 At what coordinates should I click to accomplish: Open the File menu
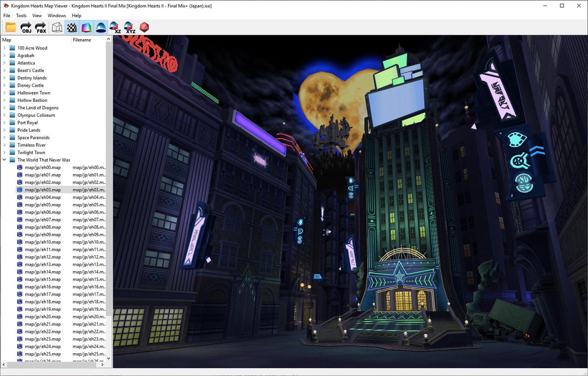7,16
